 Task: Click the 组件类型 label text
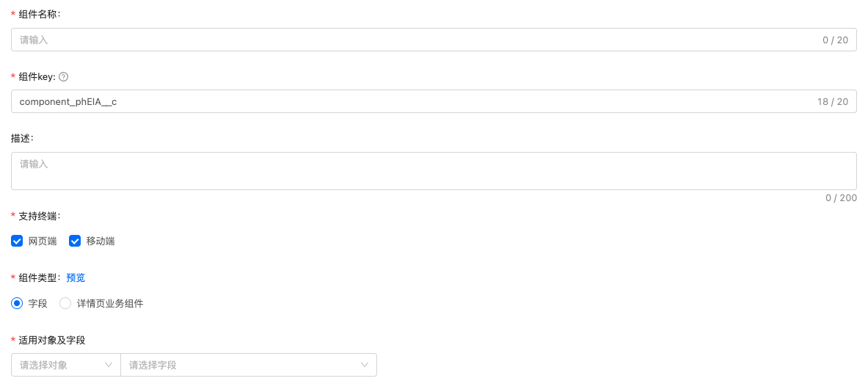point(40,277)
